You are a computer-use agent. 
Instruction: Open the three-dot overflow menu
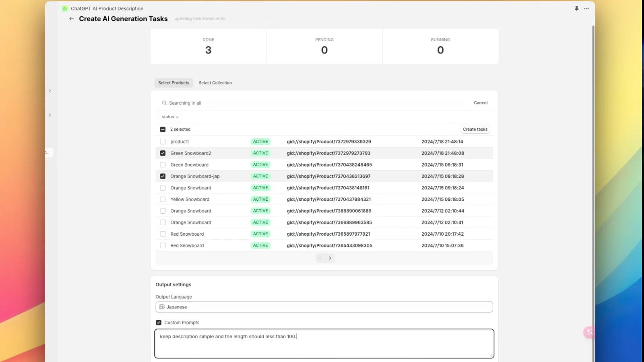tap(586, 8)
